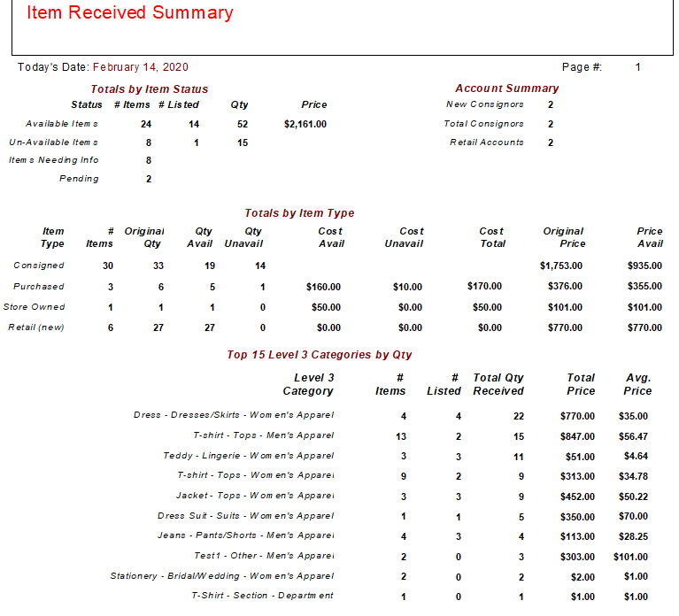
Task: Select 'Stationery - Bridal/Wedding - Women's Apparel' row
Action: click(x=379, y=576)
